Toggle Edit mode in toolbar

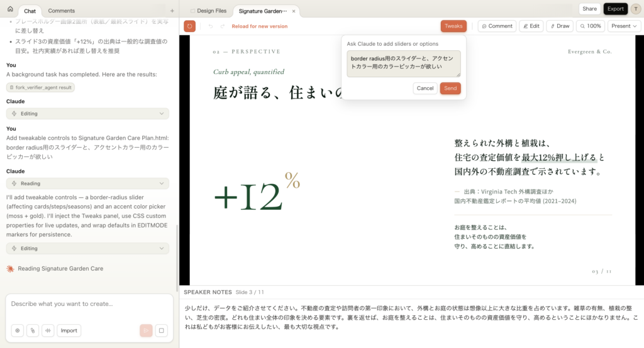[531, 26]
